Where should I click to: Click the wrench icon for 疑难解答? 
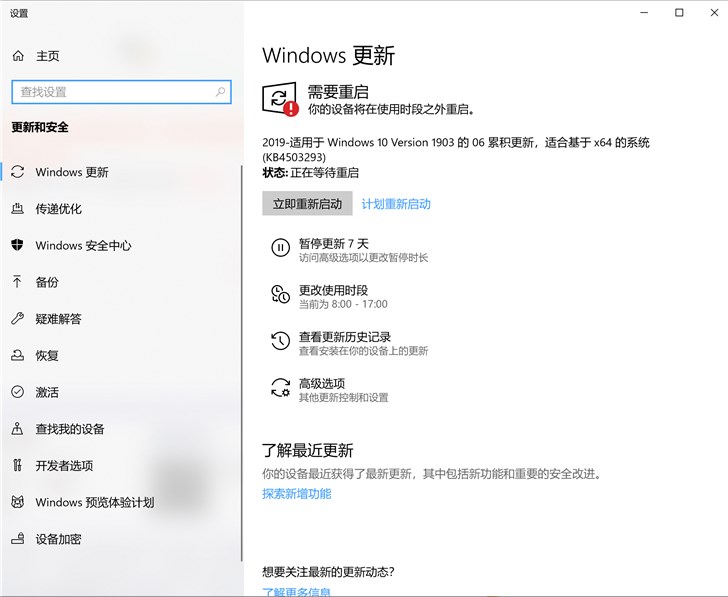18,318
